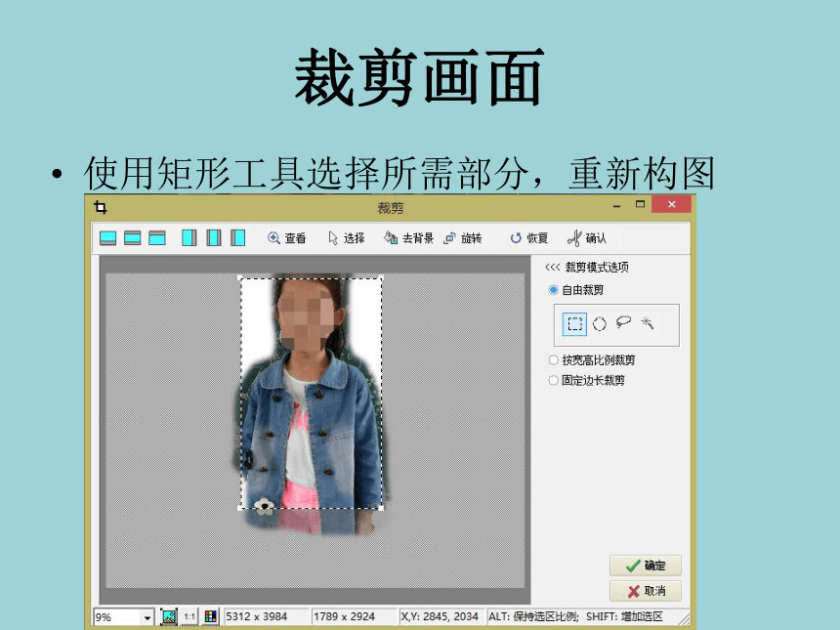Image resolution: width=840 pixels, height=630 pixels.
Task: Click the image size 5312 x 3984 text
Action: tap(257, 616)
